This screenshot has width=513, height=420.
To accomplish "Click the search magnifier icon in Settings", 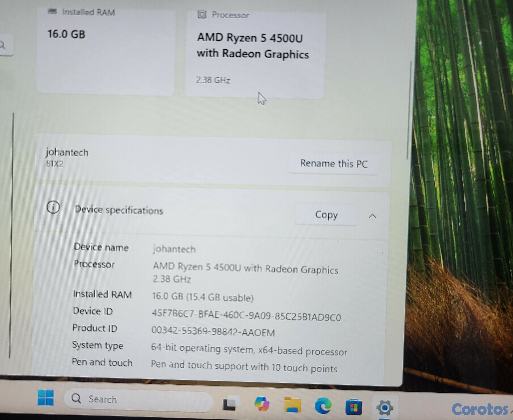I will coord(2,46).
